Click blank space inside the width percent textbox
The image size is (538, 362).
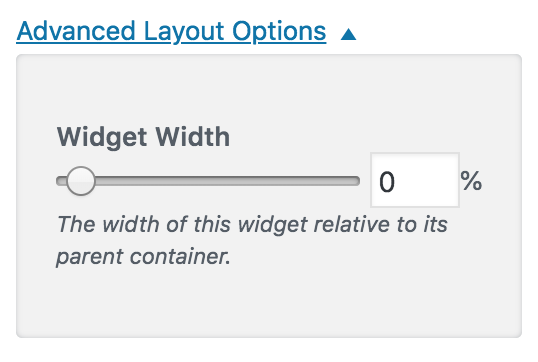click(427, 181)
